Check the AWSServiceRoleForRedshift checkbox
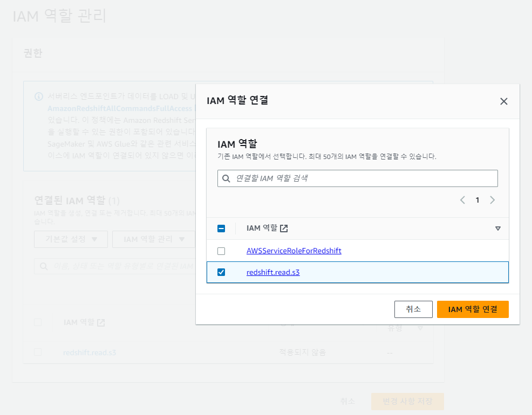532x415 pixels. coord(221,251)
